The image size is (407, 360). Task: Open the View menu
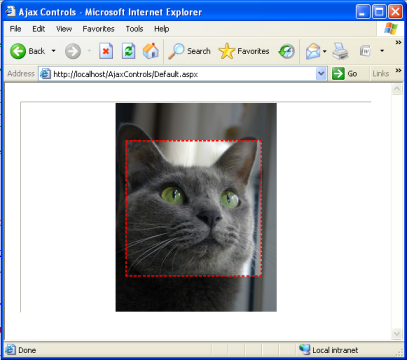click(64, 29)
